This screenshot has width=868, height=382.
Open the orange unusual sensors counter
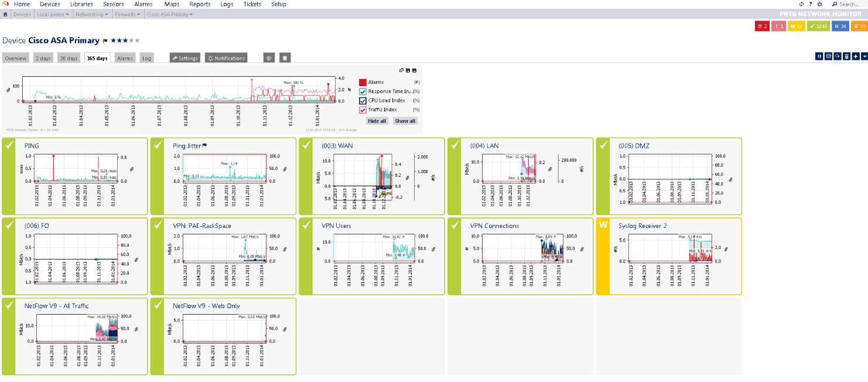coord(859,26)
